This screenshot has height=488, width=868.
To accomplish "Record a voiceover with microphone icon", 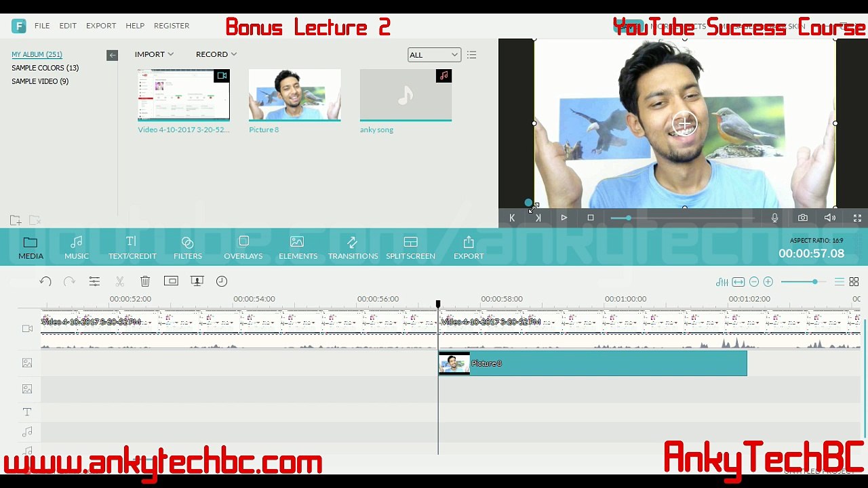I will (774, 218).
